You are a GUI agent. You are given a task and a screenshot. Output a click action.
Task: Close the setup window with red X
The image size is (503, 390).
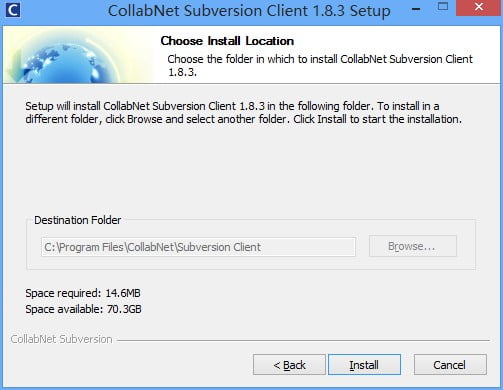(479, 7)
